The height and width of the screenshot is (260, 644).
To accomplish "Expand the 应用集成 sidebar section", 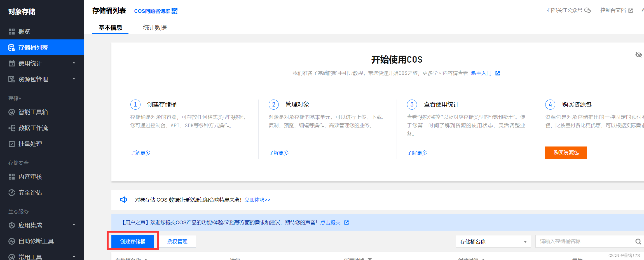I will (74, 225).
